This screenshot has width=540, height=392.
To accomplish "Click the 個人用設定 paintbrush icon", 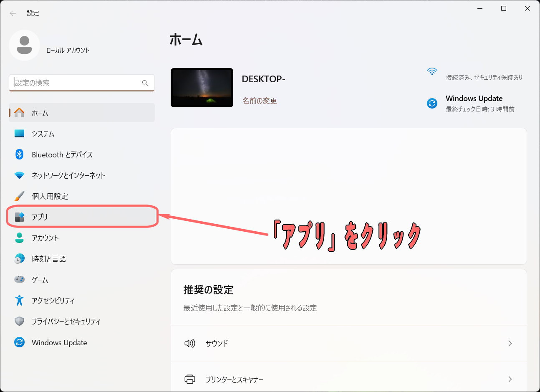I will pos(19,196).
